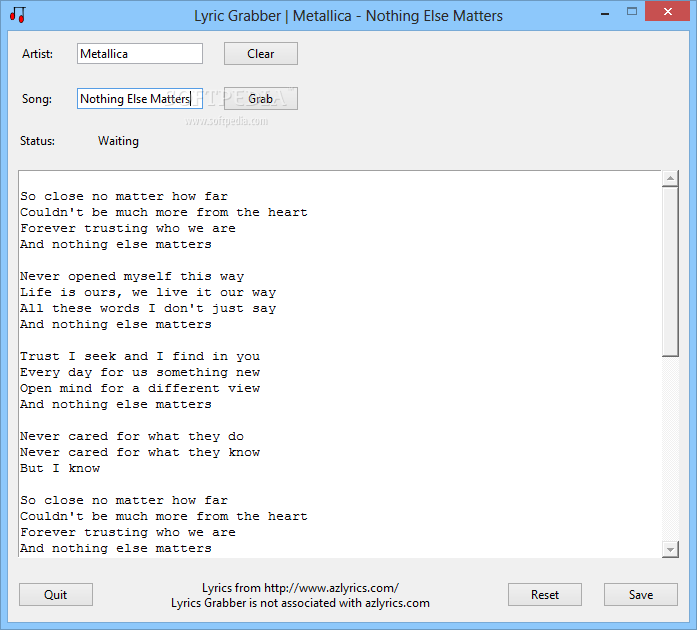
Task: Click the lyrics scrollbar up arrow
Action: tap(670, 179)
